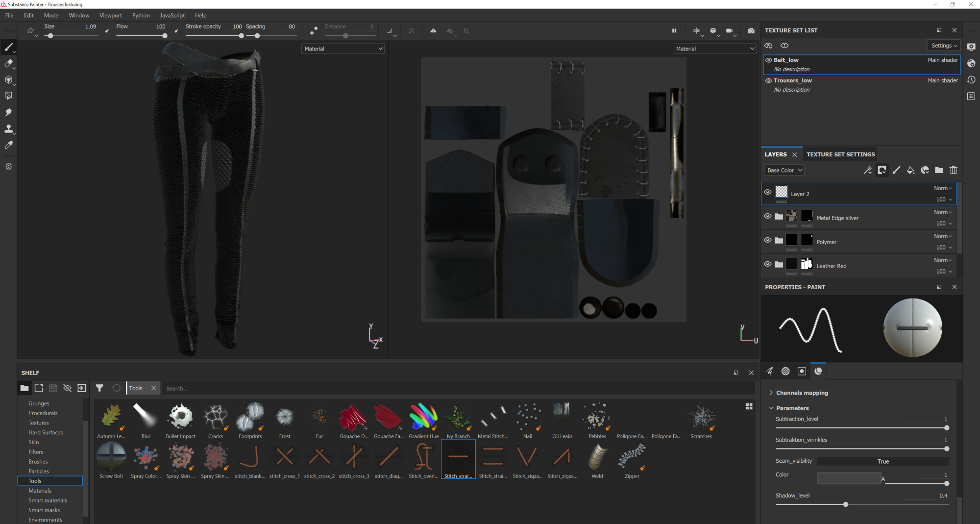Switch shelf to grid view
The height and width of the screenshot is (524, 980).
point(749,406)
